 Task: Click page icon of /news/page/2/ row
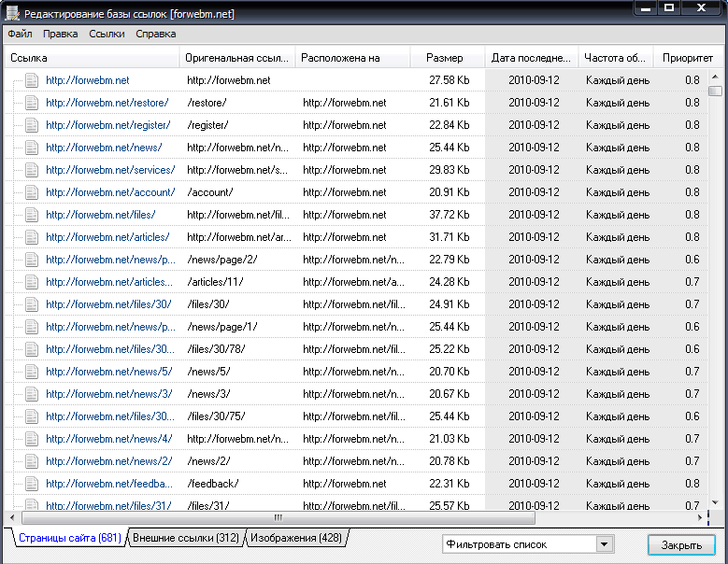pos(32,260)
